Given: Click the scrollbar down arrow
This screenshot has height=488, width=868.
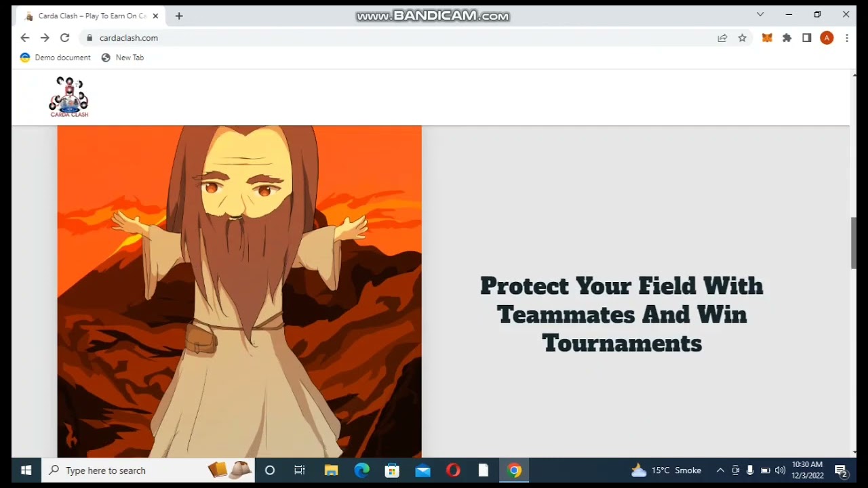Looking at the screenshot, I should 854,452.
